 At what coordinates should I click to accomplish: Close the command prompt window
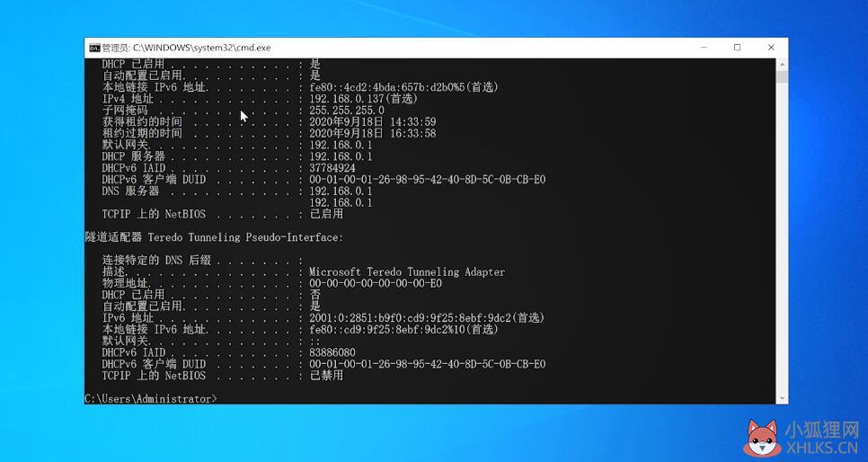(x=771, y=48)
